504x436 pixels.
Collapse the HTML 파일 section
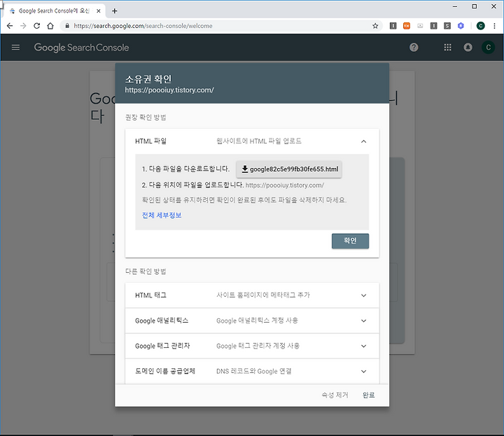(x=363, y=141)
